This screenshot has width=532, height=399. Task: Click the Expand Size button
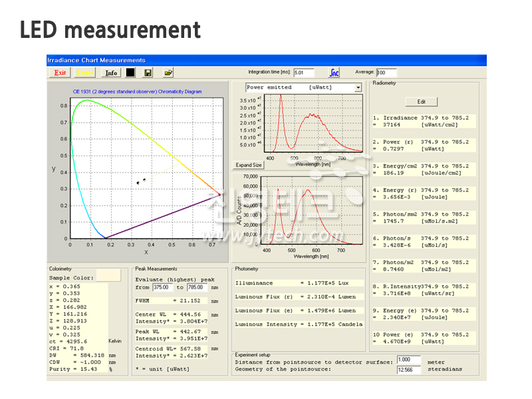(x=249, y=165)
